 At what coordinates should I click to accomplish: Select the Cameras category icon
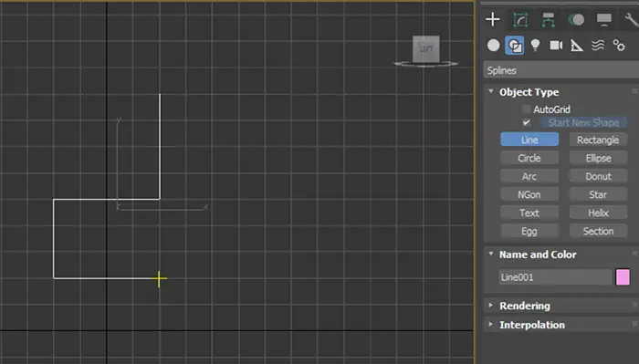(556, 46)
